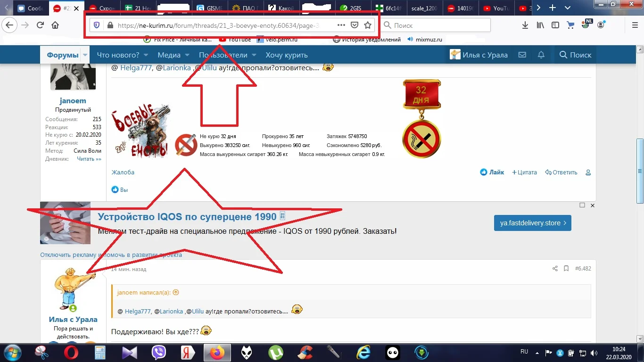Viewport: 644px width, 362px height.
Task: Open the Хочу курить menu item
Action: [x=286, y=55]
